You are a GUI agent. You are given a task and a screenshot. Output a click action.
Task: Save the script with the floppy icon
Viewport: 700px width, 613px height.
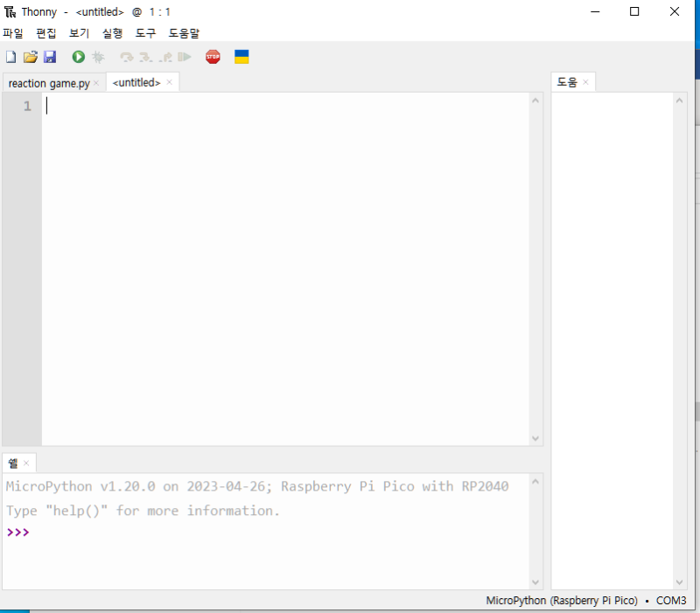click(x=50, y=57)
